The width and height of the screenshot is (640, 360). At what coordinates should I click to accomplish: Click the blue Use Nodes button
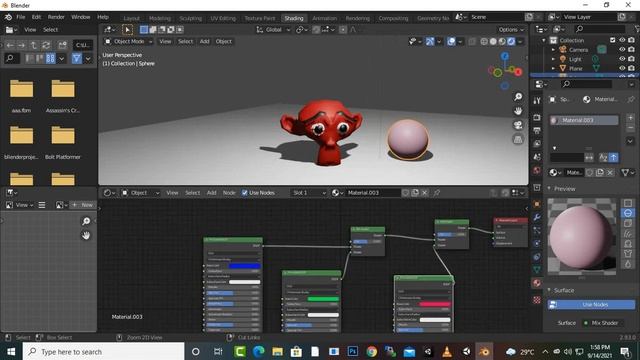(x=591, y=304)
